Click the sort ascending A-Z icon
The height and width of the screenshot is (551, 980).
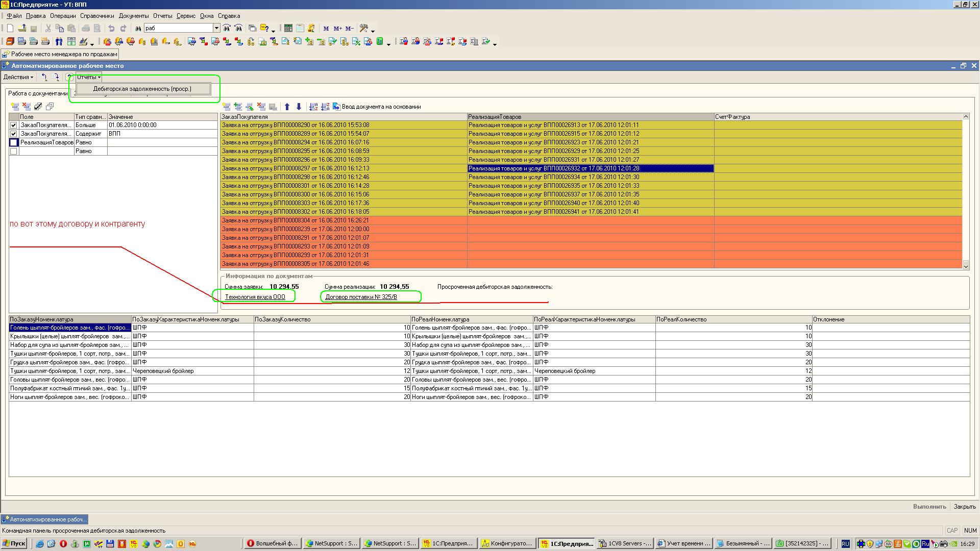(313, 107)
